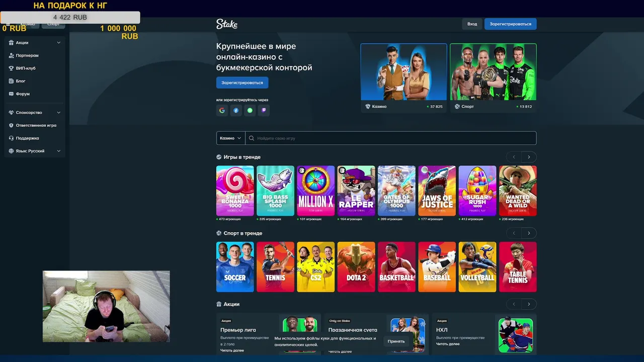
Task: Click the ВИП-клуб trophy icon
Action: pos(11,68)
